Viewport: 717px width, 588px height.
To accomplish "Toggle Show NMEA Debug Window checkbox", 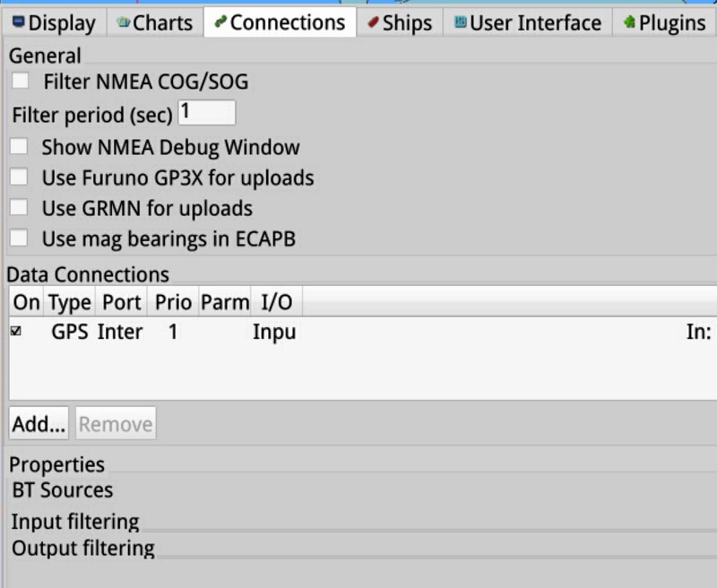I will click(x=19, y=147).
